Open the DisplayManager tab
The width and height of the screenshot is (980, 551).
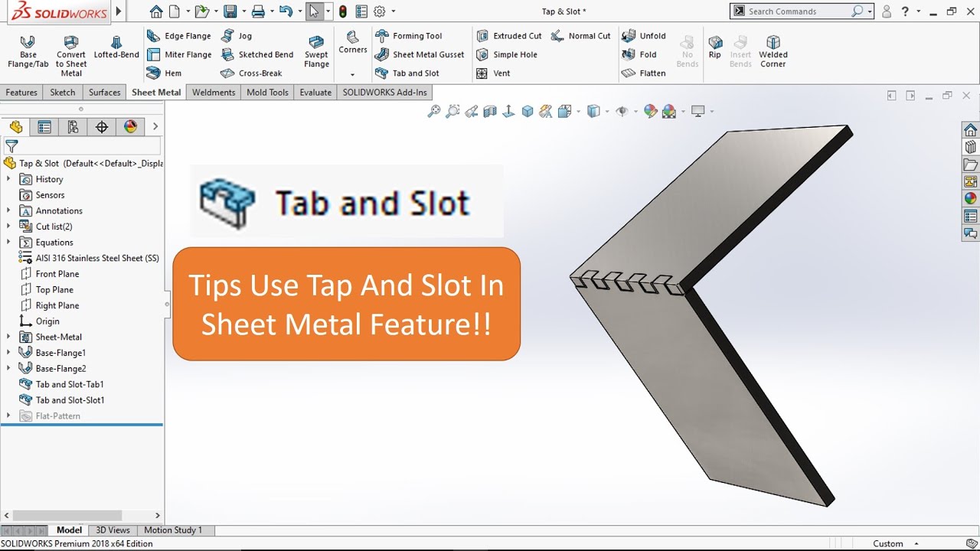point(130,127)
